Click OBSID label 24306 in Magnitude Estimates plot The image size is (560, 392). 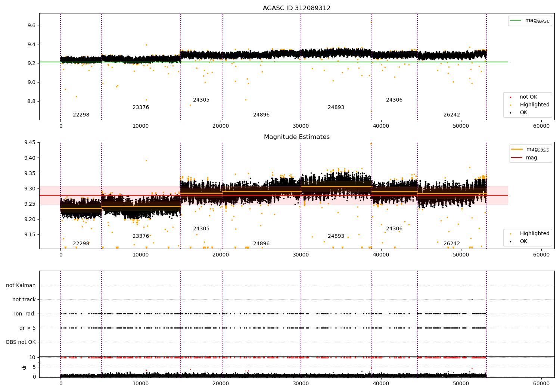tap(394, 229)
